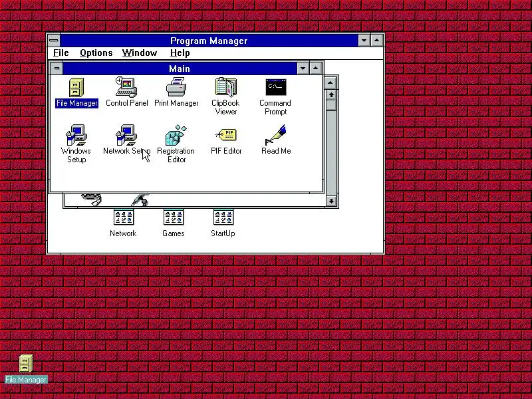The height and width of the screenshot is (399, 532).
Task: Click scroll up arrow of background group window
Action: 331,95
